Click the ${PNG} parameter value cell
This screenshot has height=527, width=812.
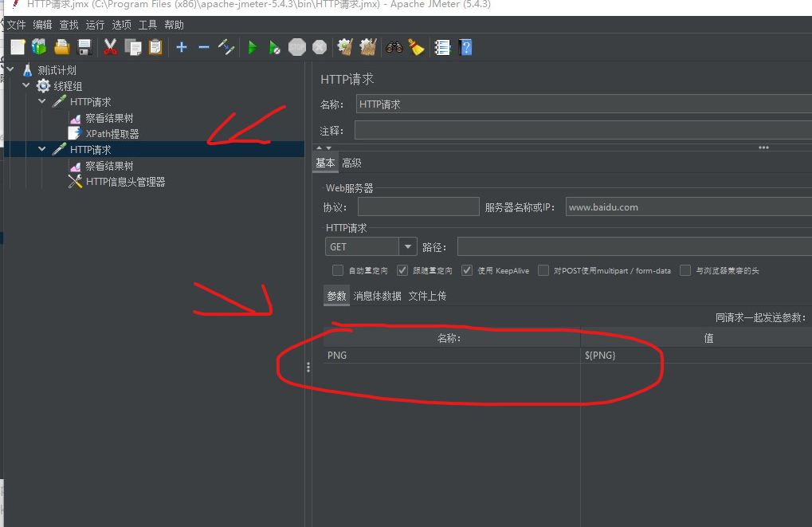(x=696, y=355)
